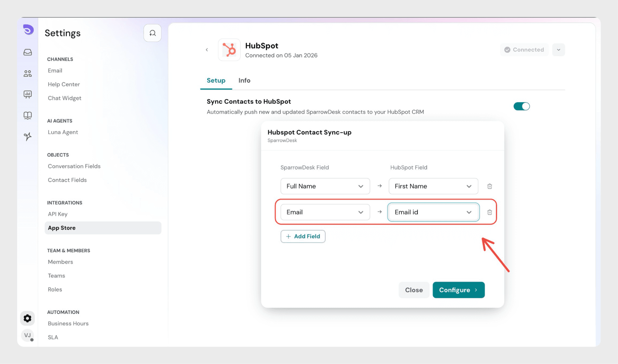Open the Email id HubSpot field dropdown
Viewport: 618px width, 364px height.
coord(433,212)
